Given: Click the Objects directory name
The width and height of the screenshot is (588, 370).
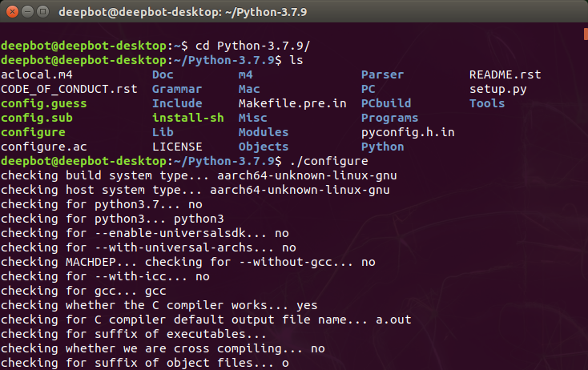Looking at the screenshot, I should (264, 147).
